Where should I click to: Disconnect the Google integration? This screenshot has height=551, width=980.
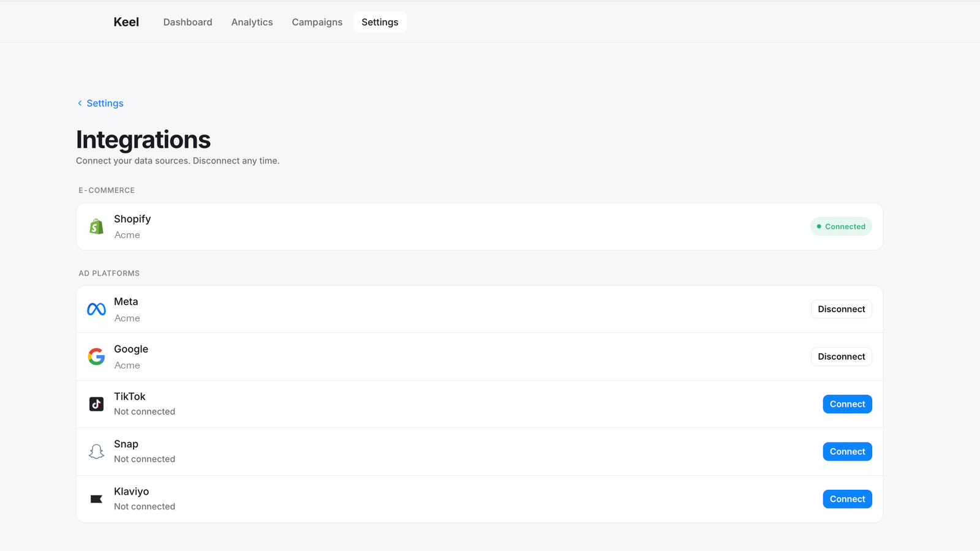tap(842, 356)
